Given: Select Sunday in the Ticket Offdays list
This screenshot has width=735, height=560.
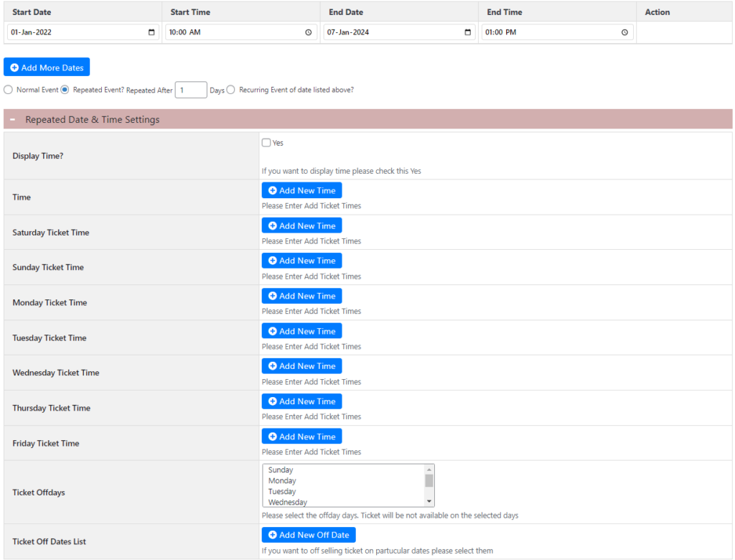Looking at the screenshot, I should (x=282, y=470).
